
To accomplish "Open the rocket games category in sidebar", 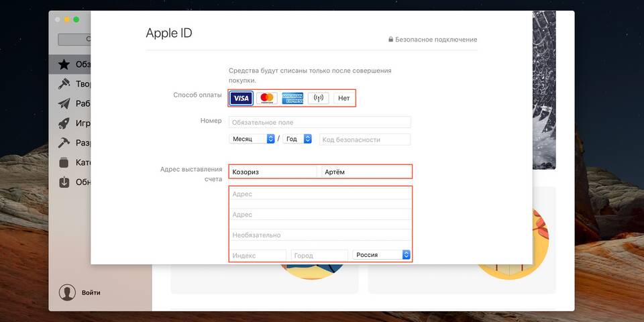I will point(64,123).
